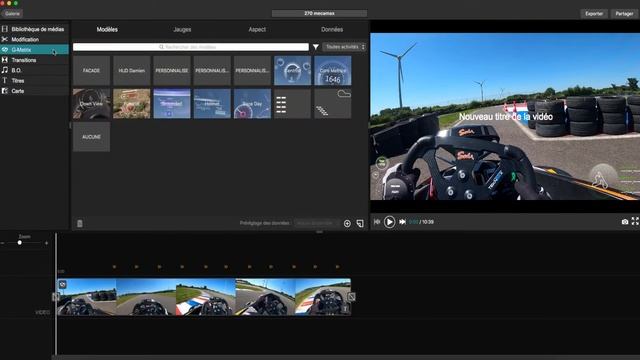The width and height of the screenshot is (640, 360).
Task: Zoom out the timeline with minus
Action: [x=2, y=243]
